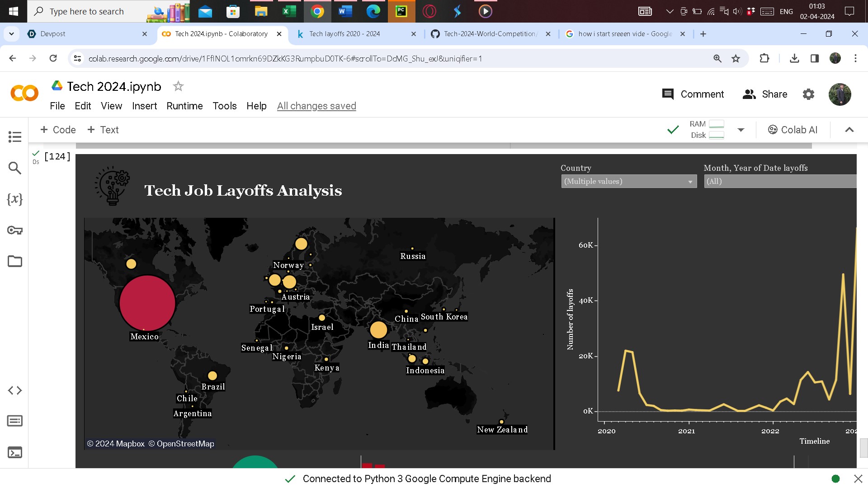Viewport: 868px width, 488px height.
Task: Open the Variables {x} panel
Action: tap(15, 199)
